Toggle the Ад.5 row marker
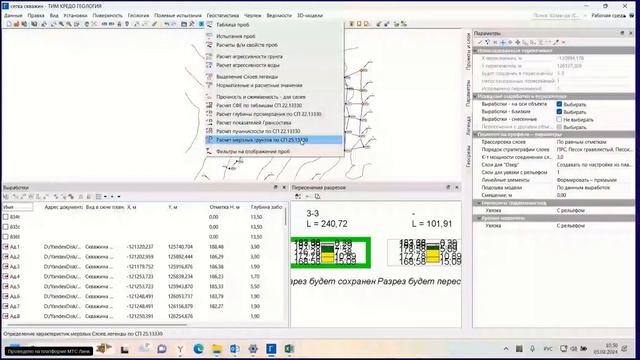The height and width of the screenshot is (360, 640). [6, 287]
